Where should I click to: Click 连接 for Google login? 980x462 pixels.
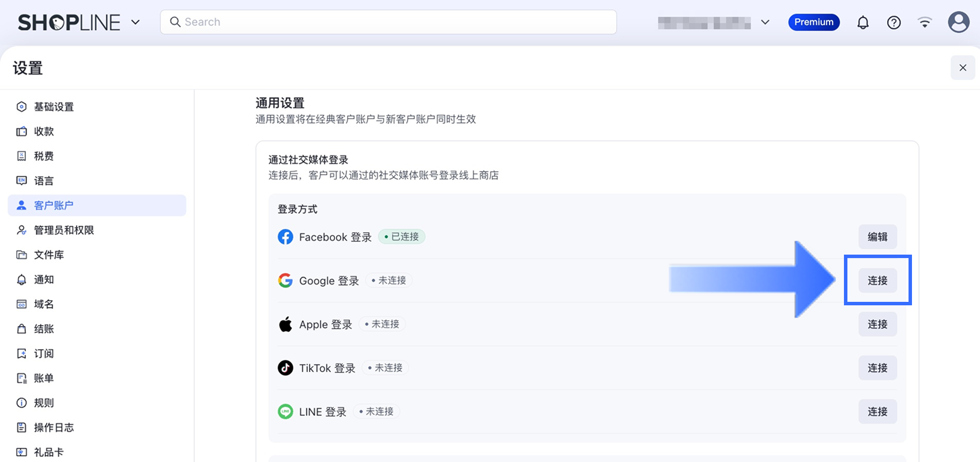click(877, 281)
